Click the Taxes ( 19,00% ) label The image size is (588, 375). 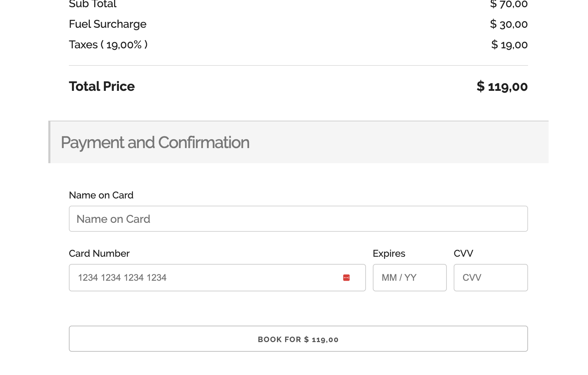point(108,45)
